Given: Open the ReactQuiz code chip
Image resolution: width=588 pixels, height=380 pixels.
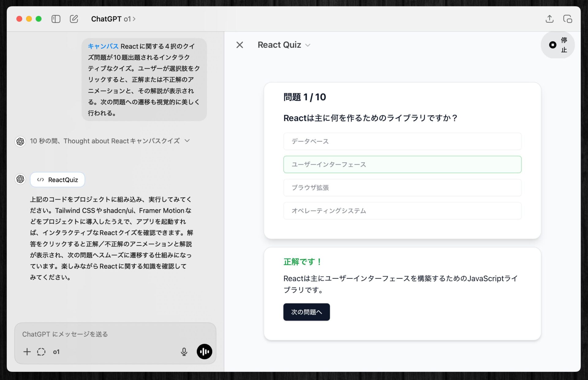Looking at the screenshot, I should pyautogui.click(x=58, y=180).
